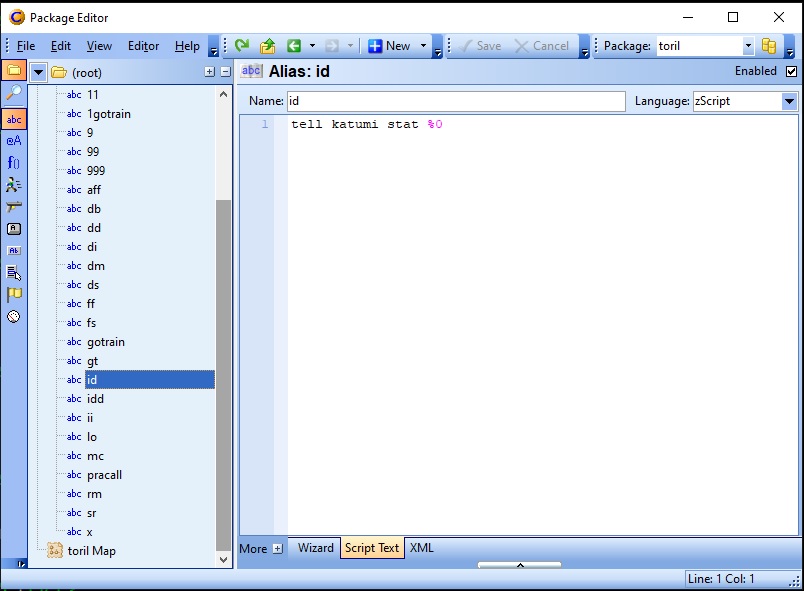Click the Save button
This screenshot has width=804, height=591.
click(x=480, y=46)
